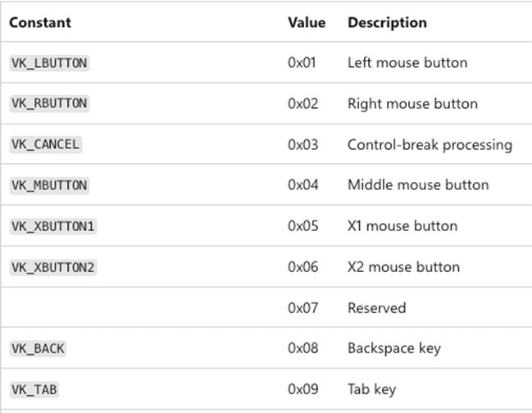Click the 0x07 Reserved value cell
532x413 pixels.
pyautogui.click(x=302, y=308)
